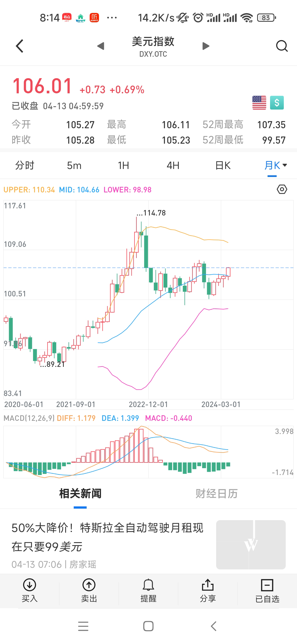Set a price alert via 提醒 bell
297x644 pixels.
pos(148,591)
